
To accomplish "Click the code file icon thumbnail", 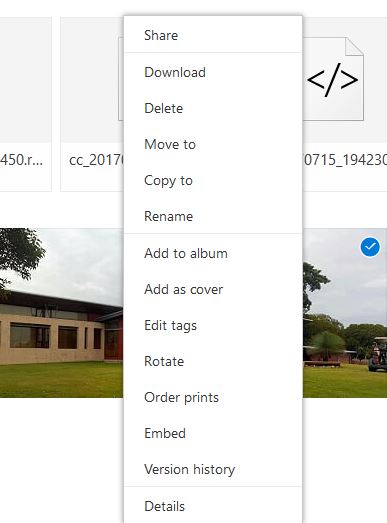I will 333,79.
